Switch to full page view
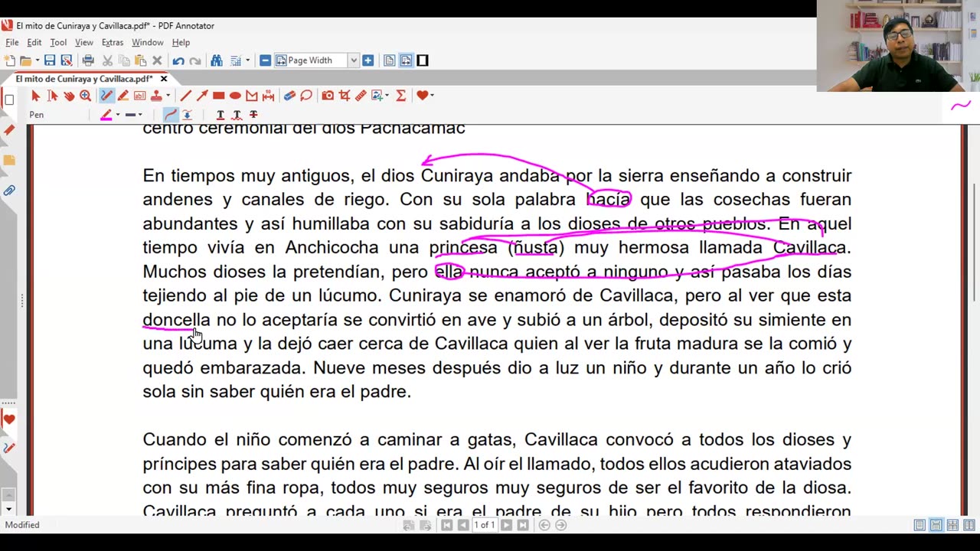The height and width of the screenshot is (551, 980). click(389, 60)
